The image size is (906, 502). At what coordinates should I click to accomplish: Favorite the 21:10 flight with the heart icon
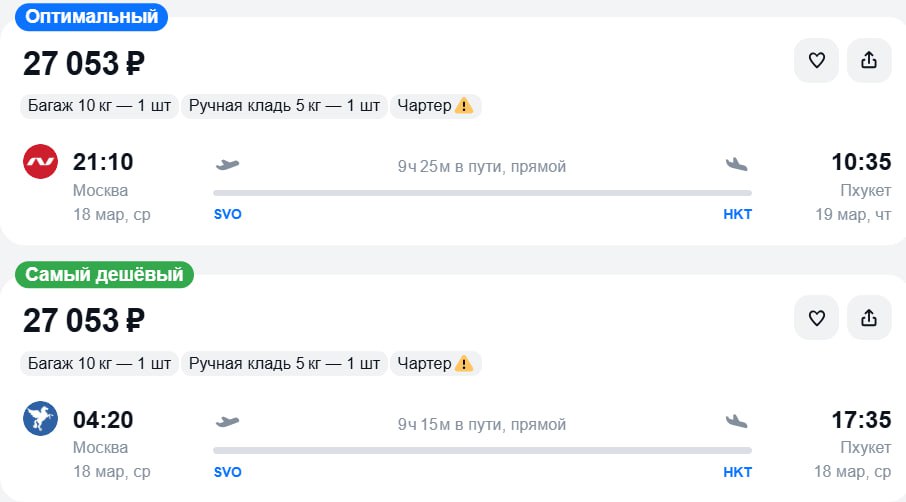[816, 61]
